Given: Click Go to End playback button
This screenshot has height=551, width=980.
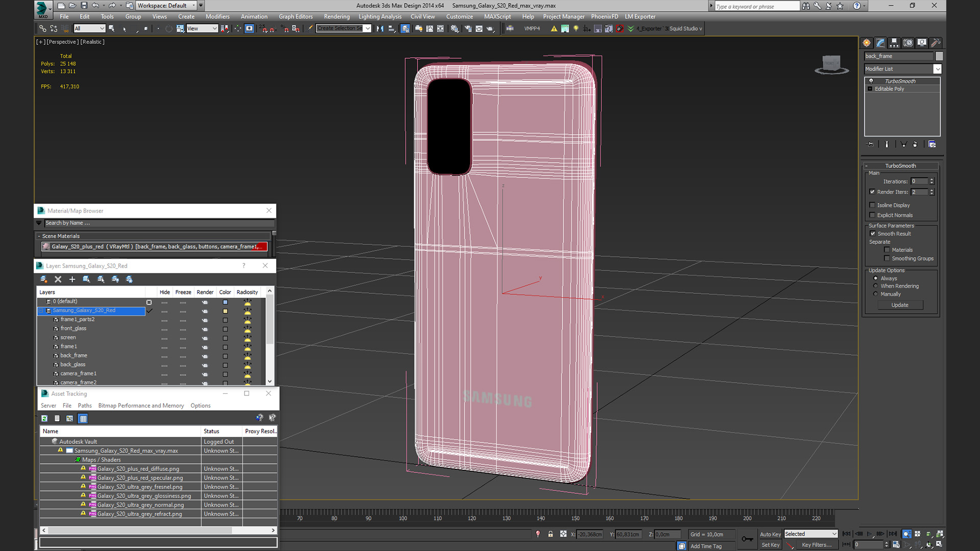Looking at the screenshot, I should click(893, 534).
